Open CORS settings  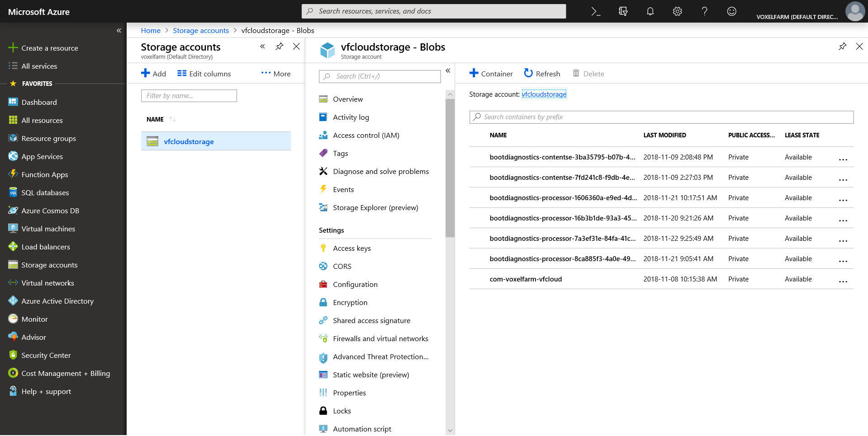(x=342, y=266)
